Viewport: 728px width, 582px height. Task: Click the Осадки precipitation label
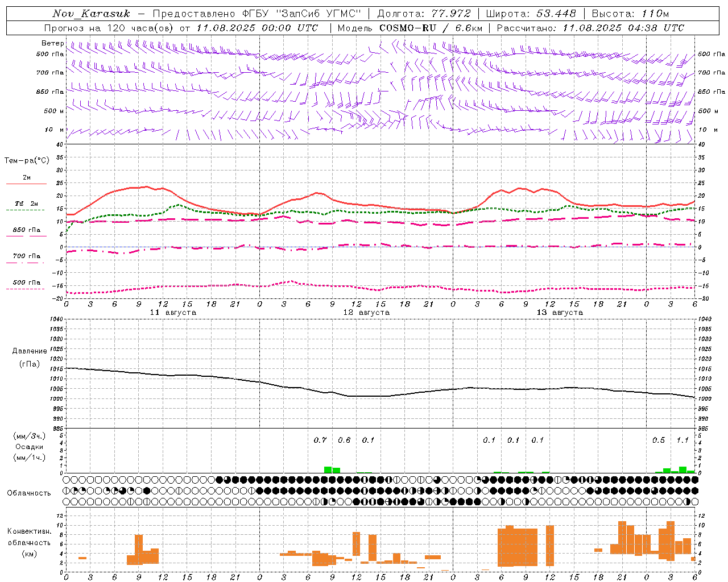(x=30, y=447)
